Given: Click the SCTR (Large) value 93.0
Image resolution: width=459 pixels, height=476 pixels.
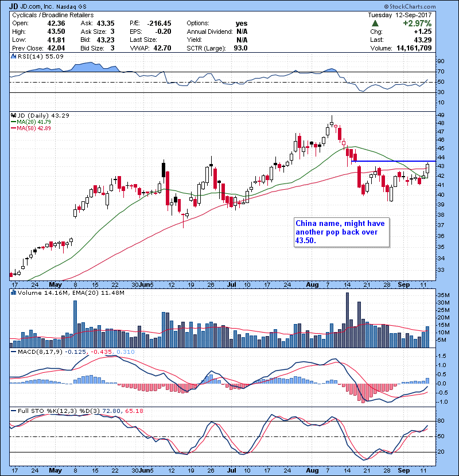Looking at the screenshot, I should tap(240, 48).
